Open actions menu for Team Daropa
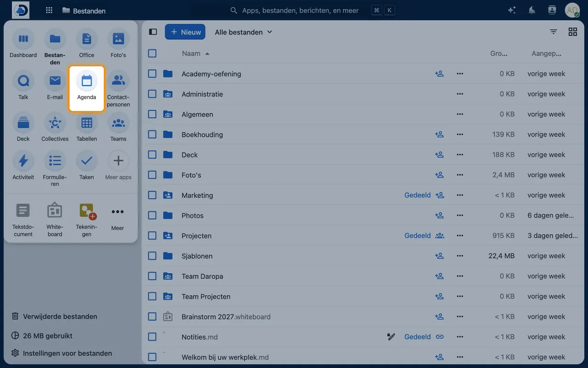The width and height of the screenshot is (588, 368). 460,276
